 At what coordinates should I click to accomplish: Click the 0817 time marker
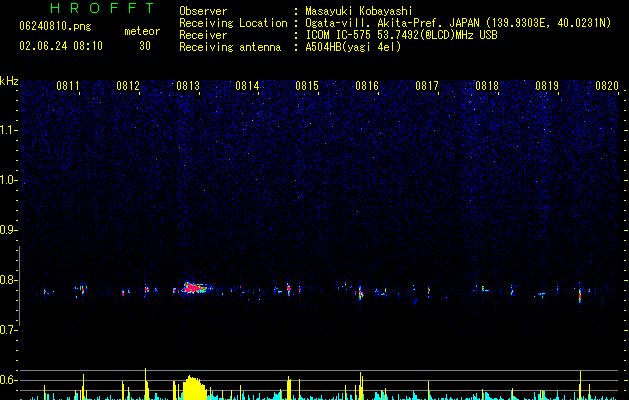427,86
